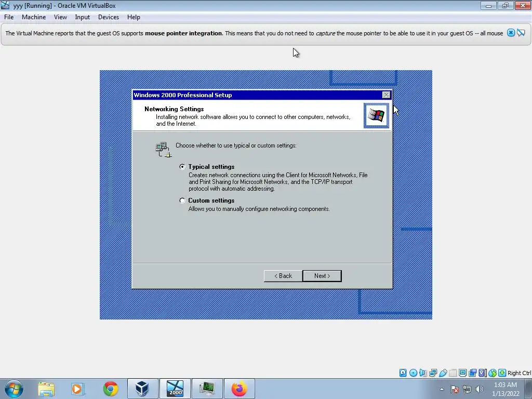Open the Help menu

(x=134, y=17)
